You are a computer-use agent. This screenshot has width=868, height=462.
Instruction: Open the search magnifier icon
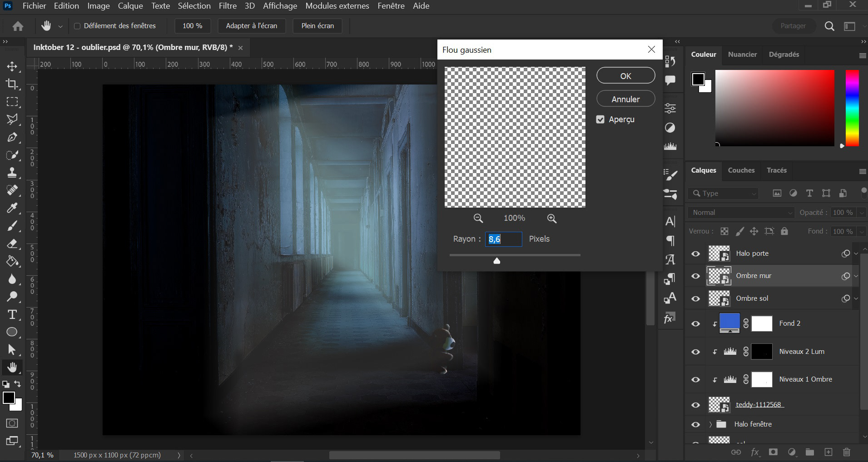pyautogui.click(x=829, y=26)
